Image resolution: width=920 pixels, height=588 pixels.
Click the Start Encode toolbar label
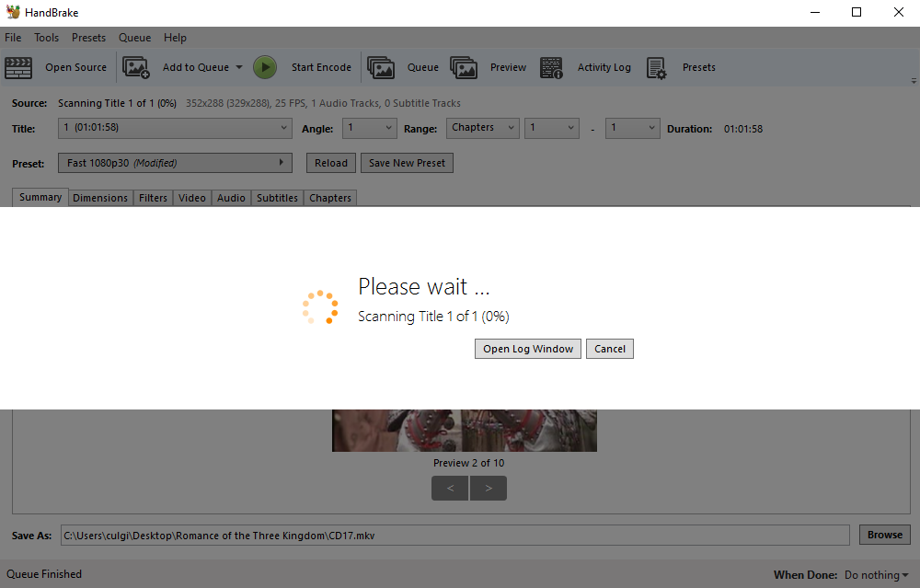coord(321,67)
